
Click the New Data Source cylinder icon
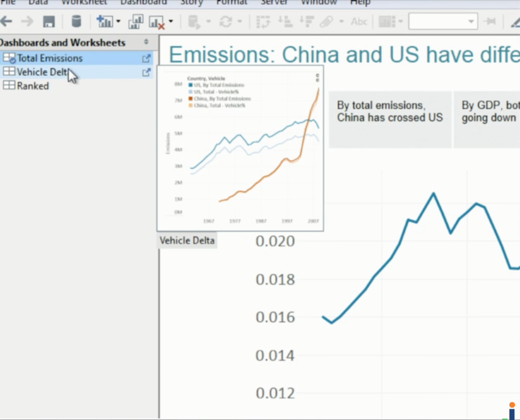tap(76, 21)
